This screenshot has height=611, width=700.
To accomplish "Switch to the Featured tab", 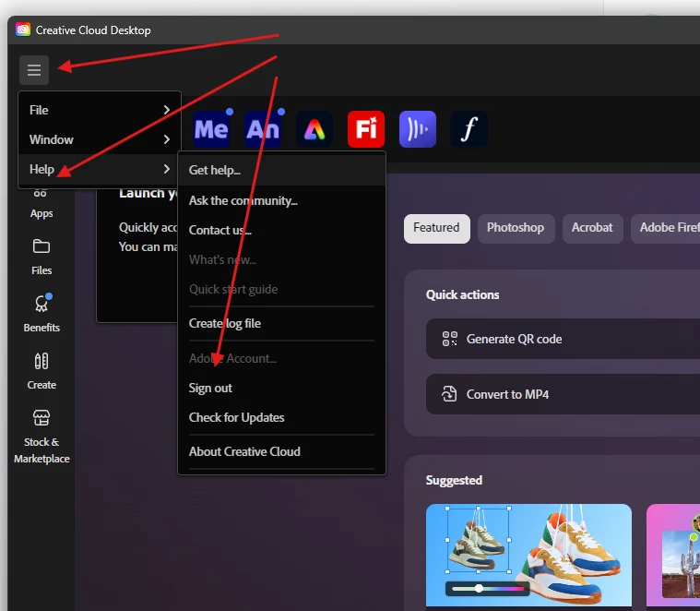I will point(436,228).
